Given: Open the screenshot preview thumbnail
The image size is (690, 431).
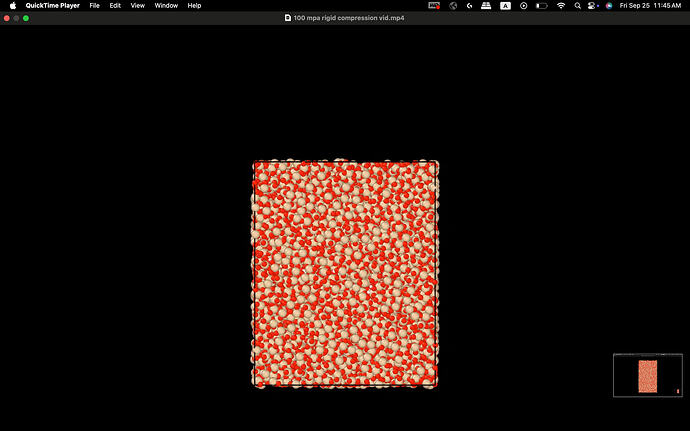Looking at the screenshot, I should click(648, 376).
